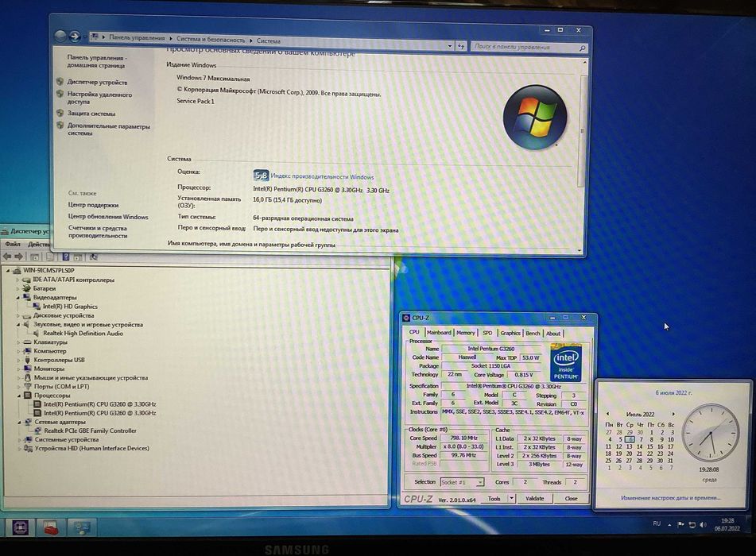756x556 pixels.
Task: Click Индекс производительности Windows link
Action: click(x=322, y=177)
